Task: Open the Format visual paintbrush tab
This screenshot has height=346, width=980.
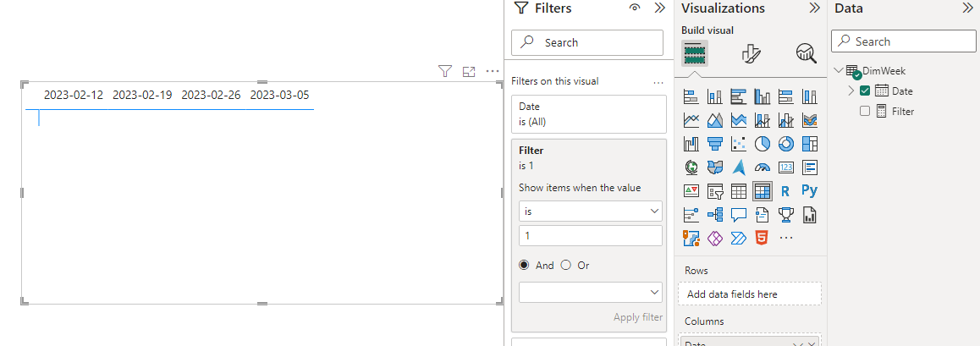Action: point(751,53)
